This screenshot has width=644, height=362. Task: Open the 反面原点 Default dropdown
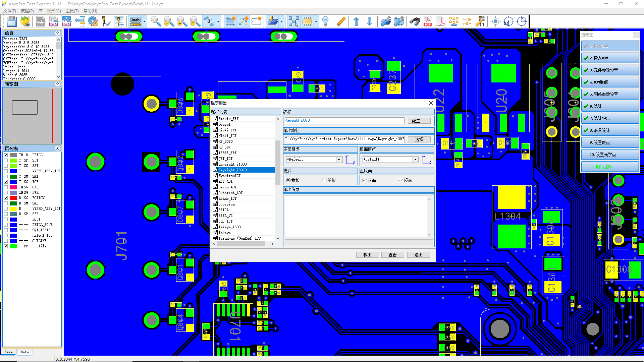click(415, 160)
